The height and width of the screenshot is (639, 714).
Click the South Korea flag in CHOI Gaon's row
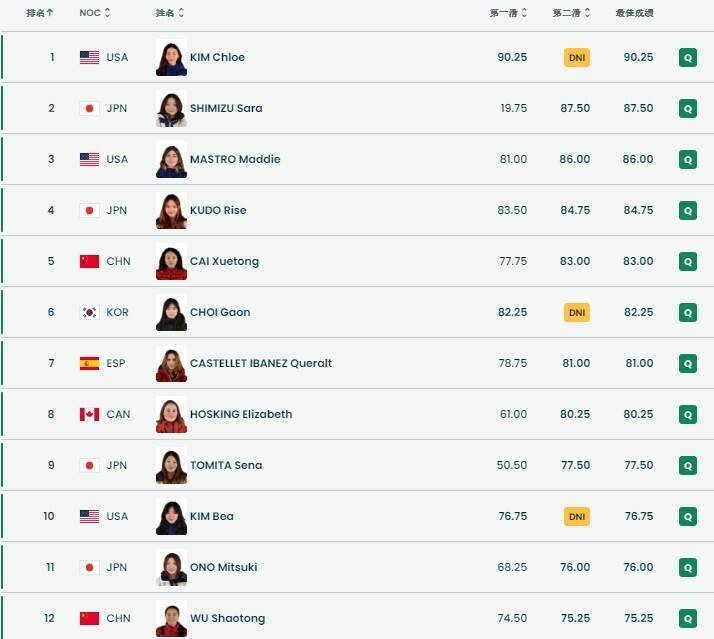pos(90,312)
